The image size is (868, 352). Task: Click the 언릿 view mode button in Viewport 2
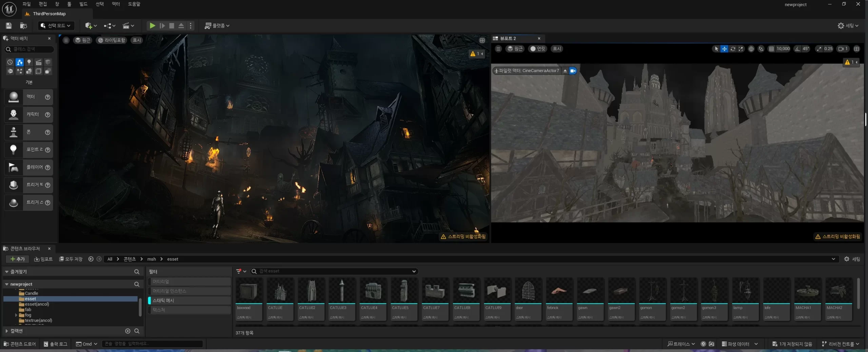click(x=538, y=49)
